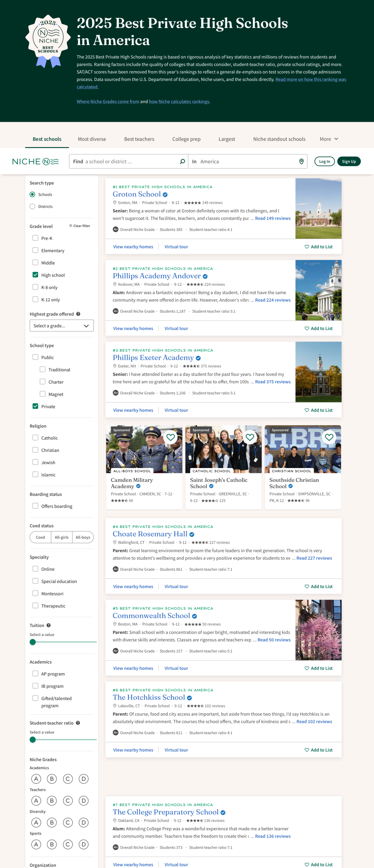Select Diversity grade A circle
Viewport: 374px width, 868px height.
pyautogui.click(x=36, y=822)
